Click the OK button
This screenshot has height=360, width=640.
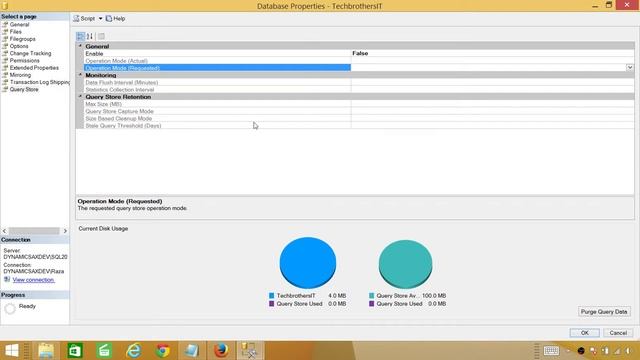584,333
